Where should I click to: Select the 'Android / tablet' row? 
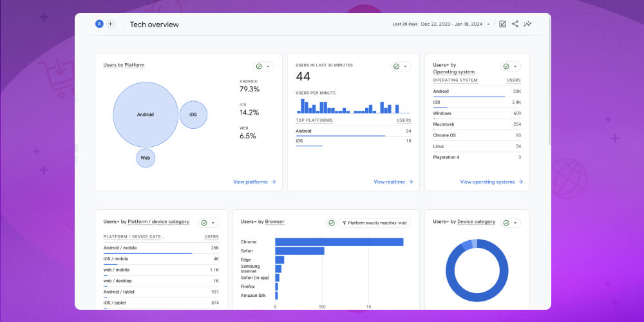161,292
